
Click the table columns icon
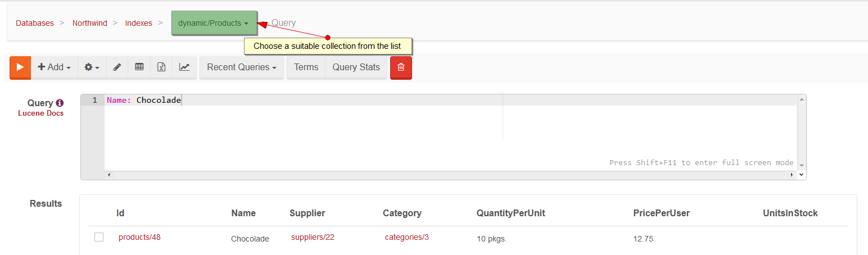click(x=139, y=67)
